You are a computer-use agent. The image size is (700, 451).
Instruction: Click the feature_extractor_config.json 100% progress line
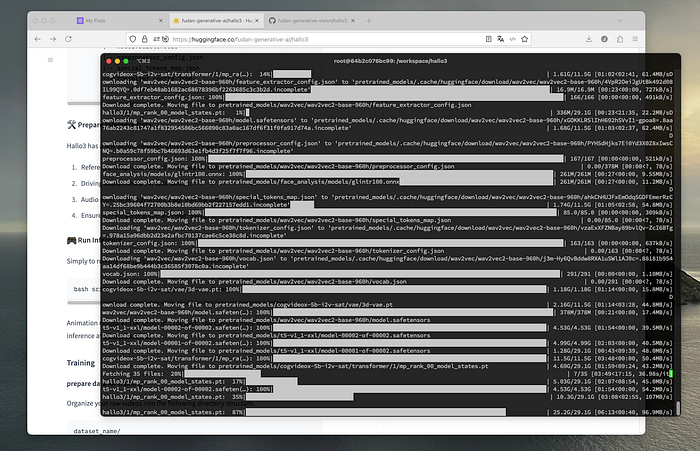(387, 97)
